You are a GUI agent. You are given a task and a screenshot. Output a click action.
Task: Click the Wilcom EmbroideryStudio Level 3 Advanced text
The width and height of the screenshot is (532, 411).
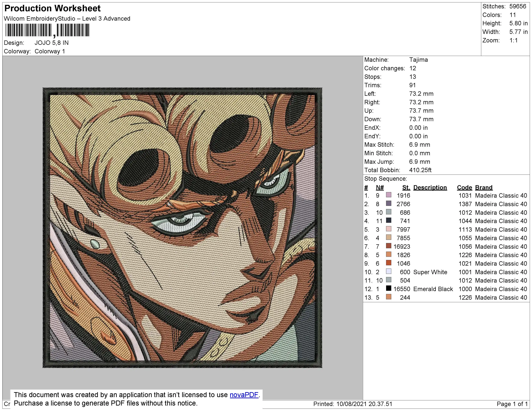point(67,19)
